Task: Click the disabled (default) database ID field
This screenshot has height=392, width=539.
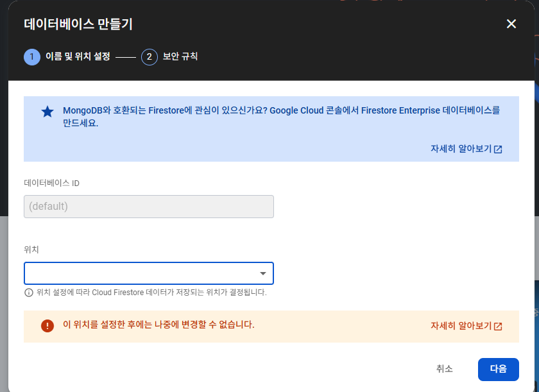Action: click(149, 207)
